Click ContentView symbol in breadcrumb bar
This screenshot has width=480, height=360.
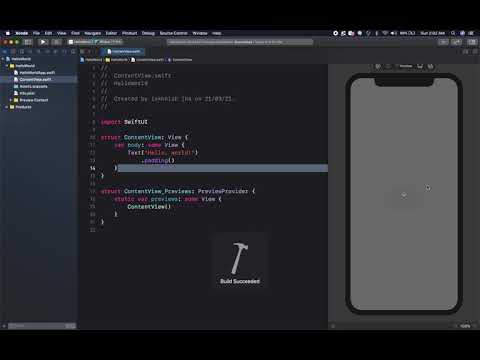pyautogui.click(x=180, y=60)
